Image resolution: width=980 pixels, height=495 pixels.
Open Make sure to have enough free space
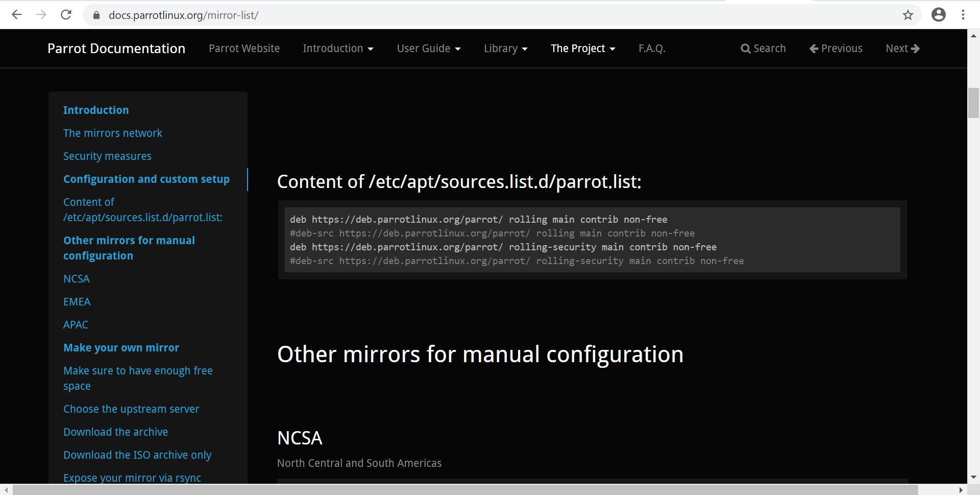pyautogui.click(x=138, y=379)
